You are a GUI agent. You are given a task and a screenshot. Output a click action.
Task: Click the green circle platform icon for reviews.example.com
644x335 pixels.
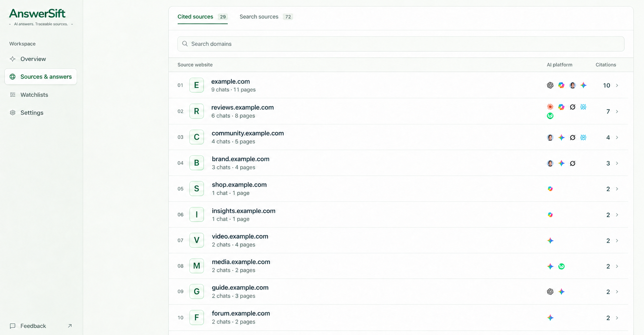550,116
